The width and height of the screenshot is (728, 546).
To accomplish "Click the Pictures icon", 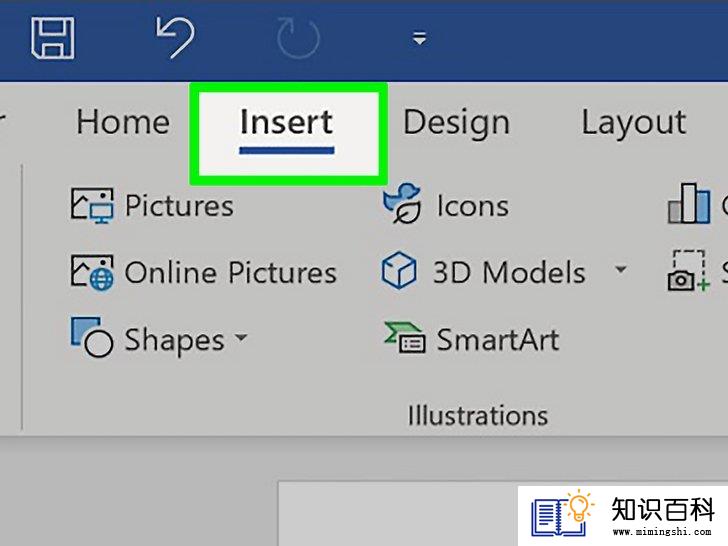I will coord(91,205).
